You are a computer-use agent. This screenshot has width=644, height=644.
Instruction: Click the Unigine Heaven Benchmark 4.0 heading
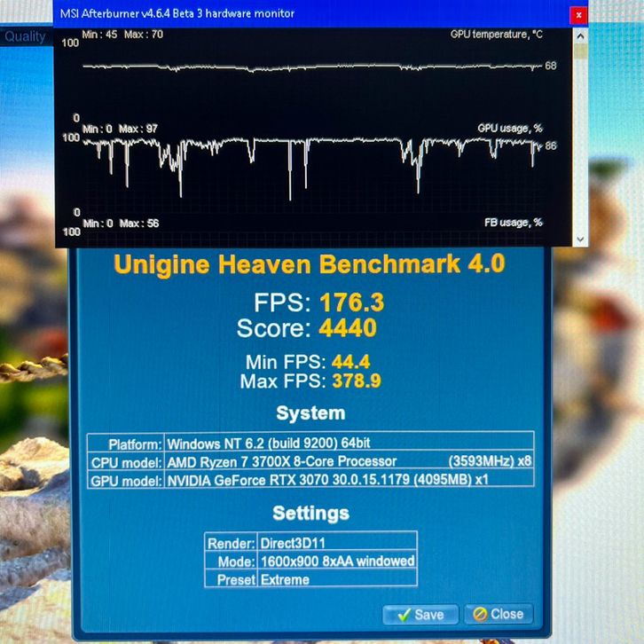click(310, 264)
